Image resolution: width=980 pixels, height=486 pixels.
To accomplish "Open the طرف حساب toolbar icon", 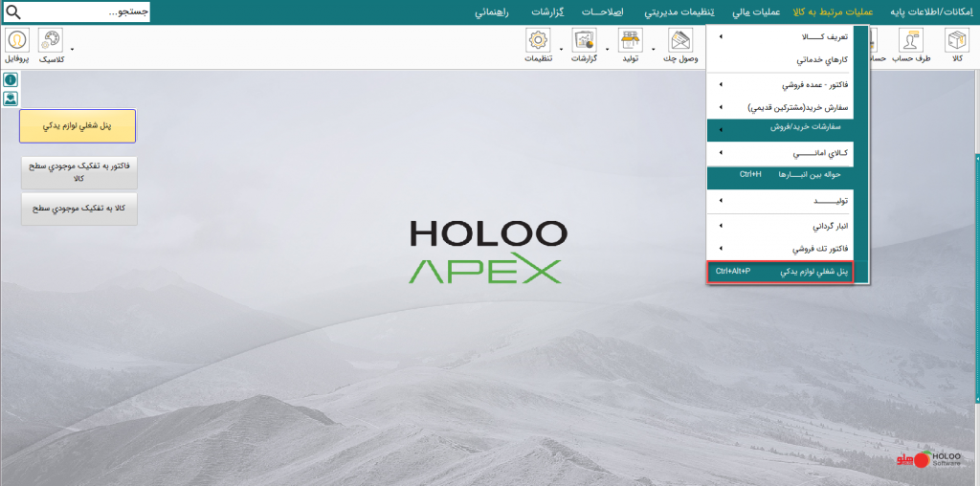I will point(910,41).
